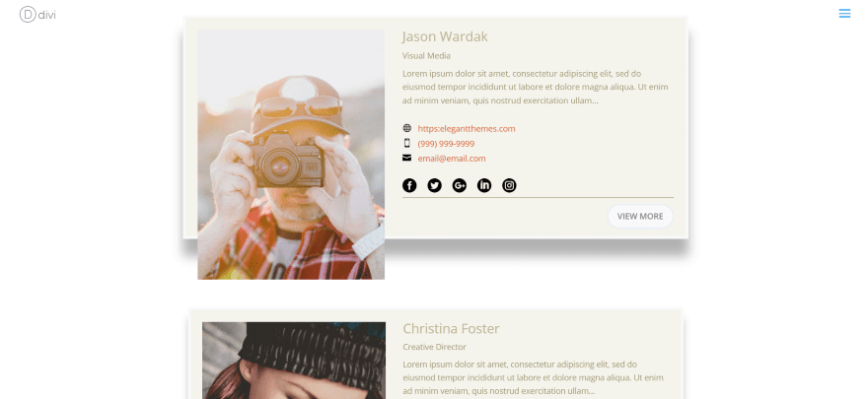The height and width of the screenshot is (399, 868).
Task: Open the LinkedIn social icon
Action: coord(484,185)
